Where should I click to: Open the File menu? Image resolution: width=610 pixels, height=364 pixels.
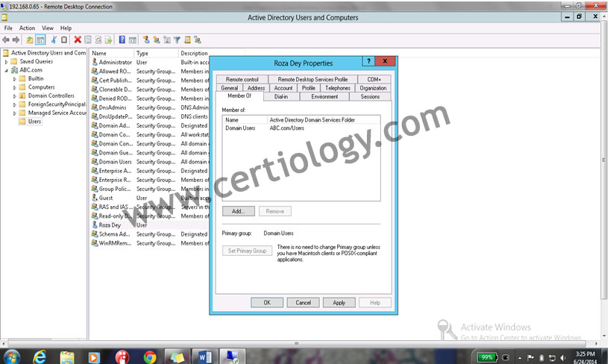pos(8,28)
